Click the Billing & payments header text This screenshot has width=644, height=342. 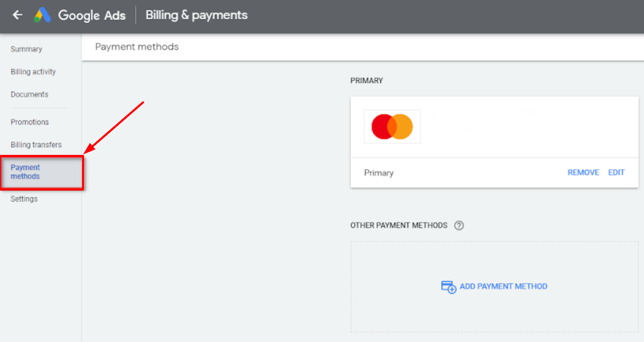pyautogui.click(x=196, y=15)
